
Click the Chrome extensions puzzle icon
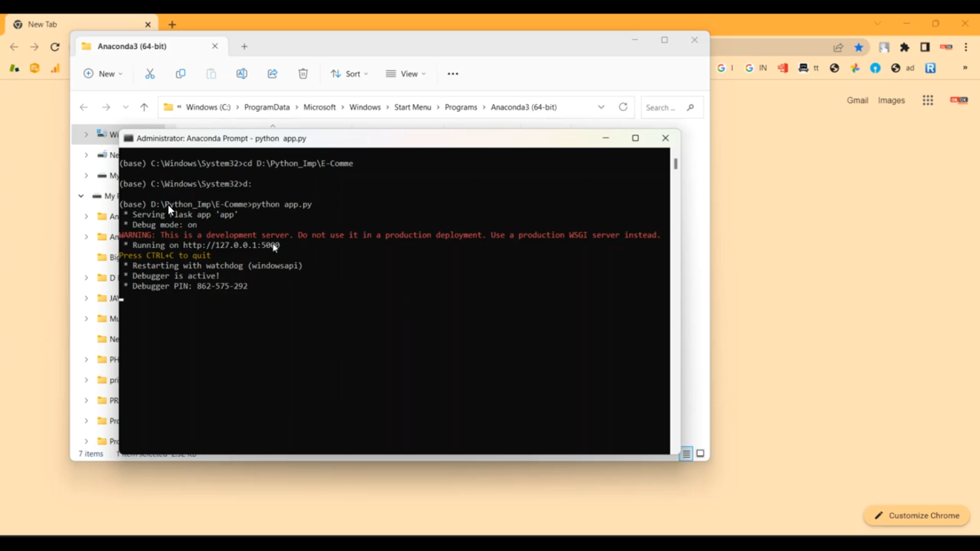(x=905, y=47)
